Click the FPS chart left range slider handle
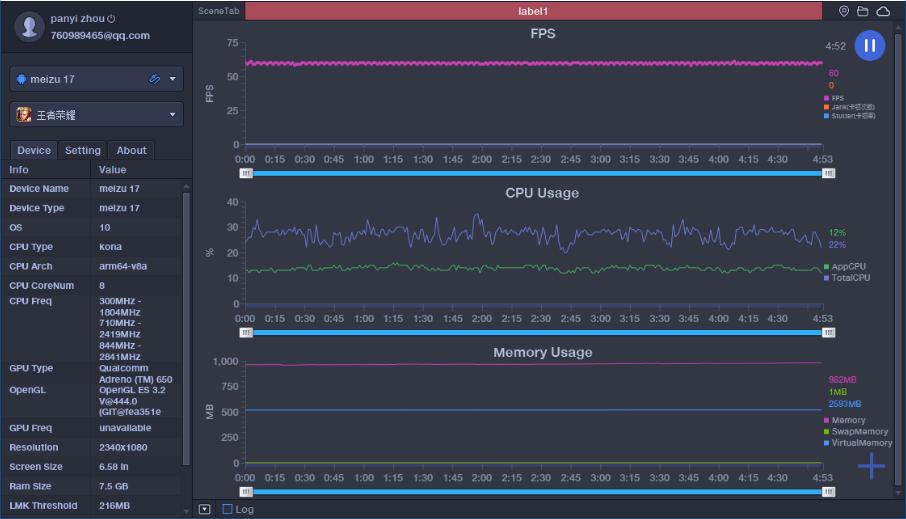The height and width of the screenshot is (519, 906). [245, 173]
